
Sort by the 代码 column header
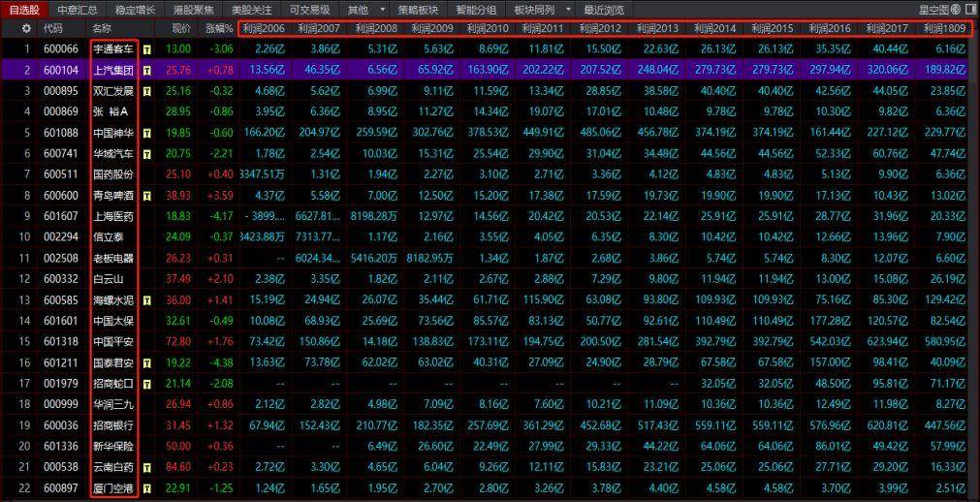coord(53,28)
